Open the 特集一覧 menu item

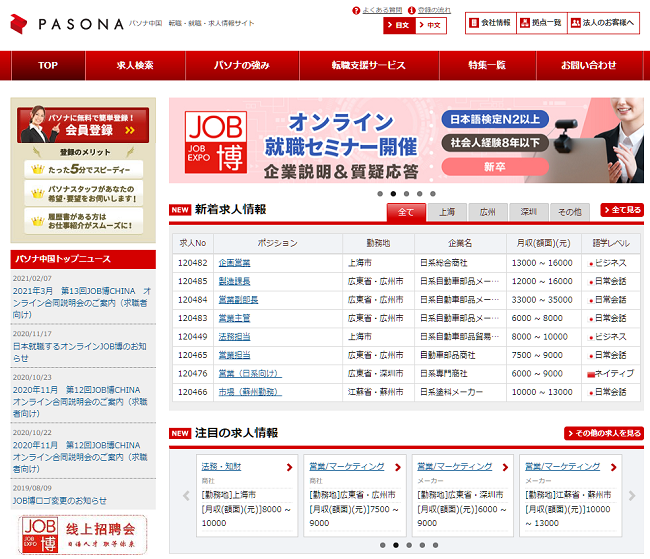(x=488, y=65)
